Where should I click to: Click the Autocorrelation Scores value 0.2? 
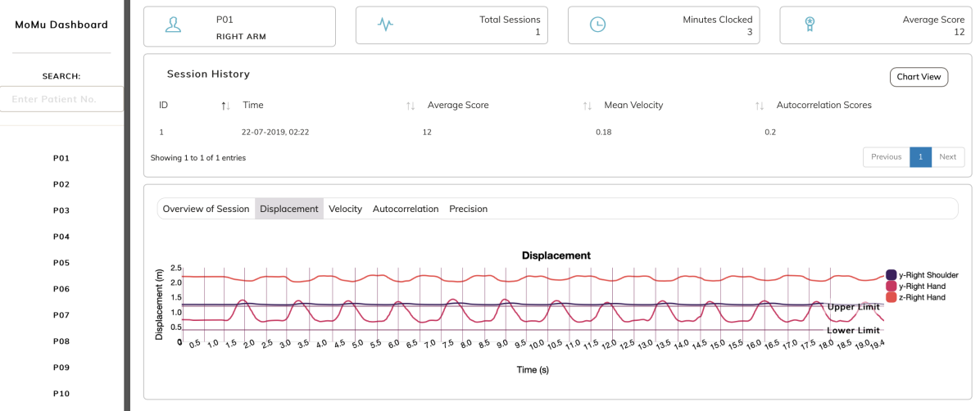[x=770, y=133]
